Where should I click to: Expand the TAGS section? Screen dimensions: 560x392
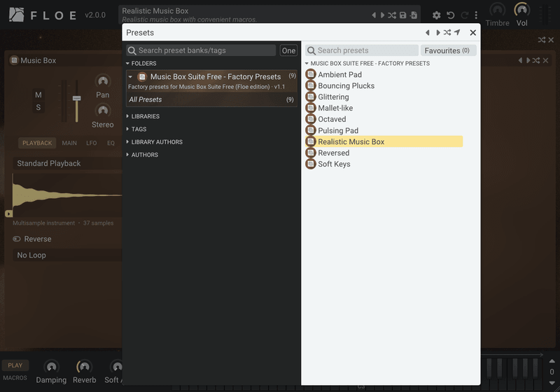click(x=136, y=129)
